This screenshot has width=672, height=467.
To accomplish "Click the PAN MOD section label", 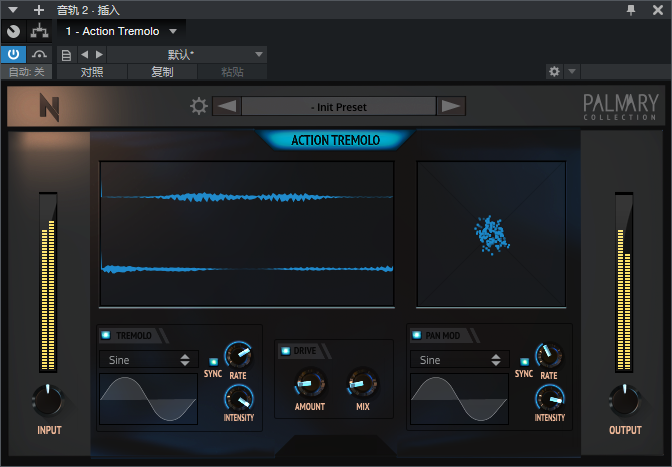I will (x=443, y=335).
